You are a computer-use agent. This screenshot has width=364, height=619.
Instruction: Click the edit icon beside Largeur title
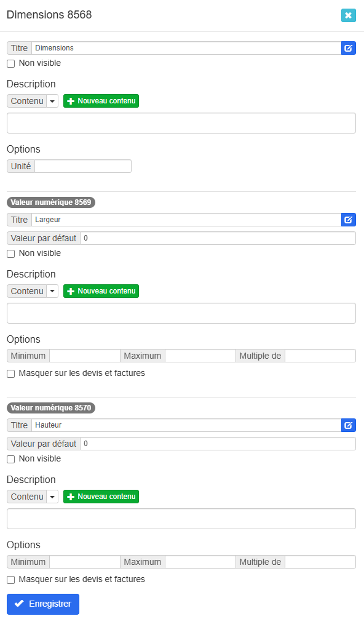[x=348, y=220]
